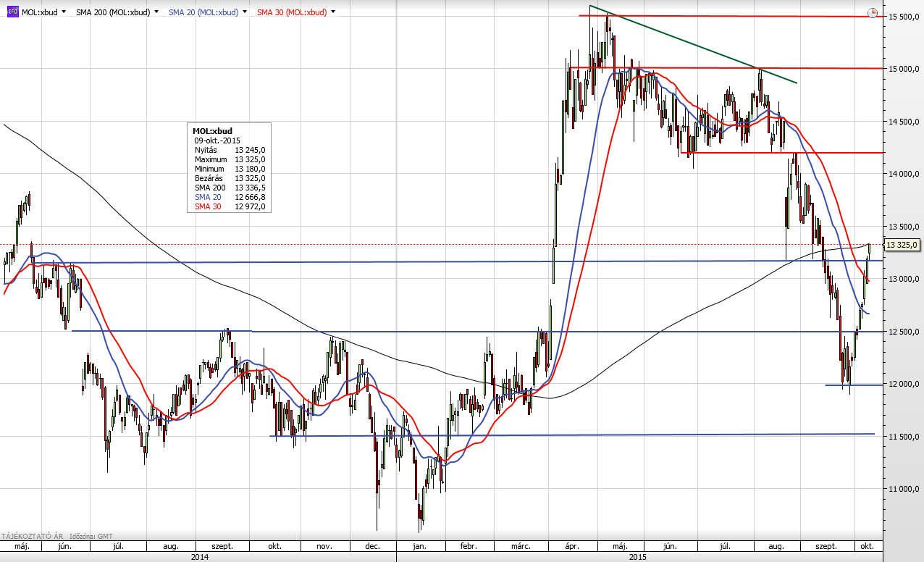Click the SMA 200 value 13 336,5

tap(250, 187)
